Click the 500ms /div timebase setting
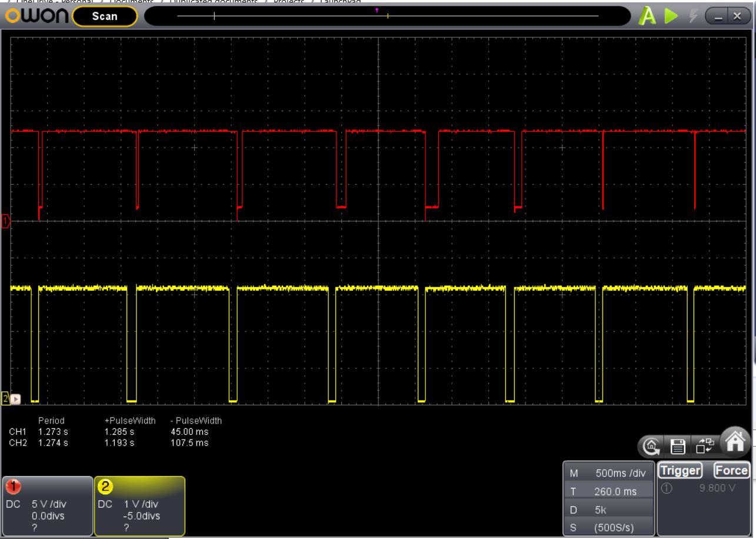Image resolution: width=756 pixels, height=539 pixels. tap(621, 473)
